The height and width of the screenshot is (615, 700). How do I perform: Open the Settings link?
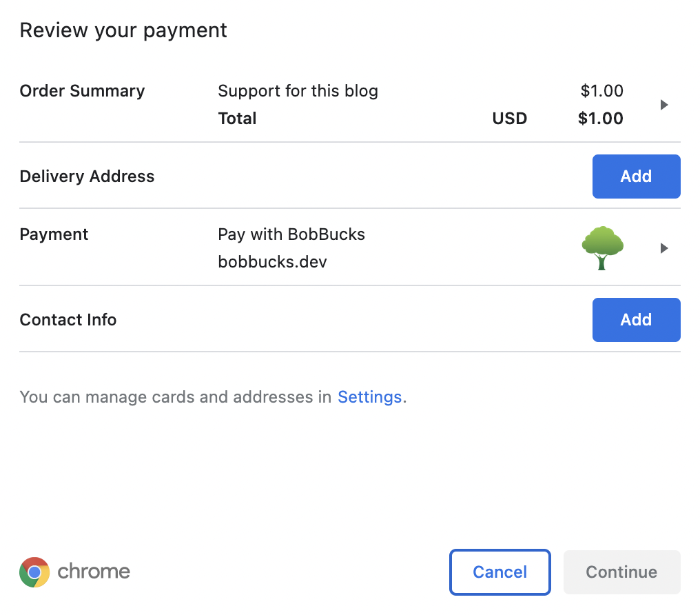(370, 397)
